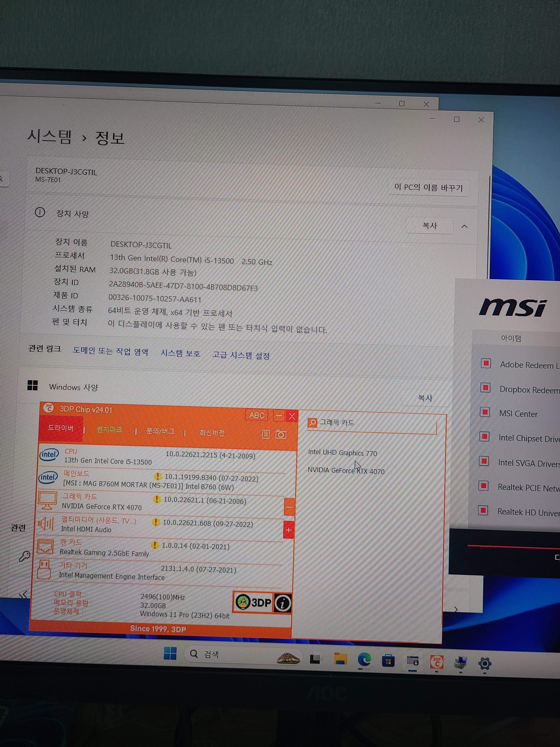Click the orange minus collapse button in 3DP Chip
The image size is (560, 747).
point(289,507)
